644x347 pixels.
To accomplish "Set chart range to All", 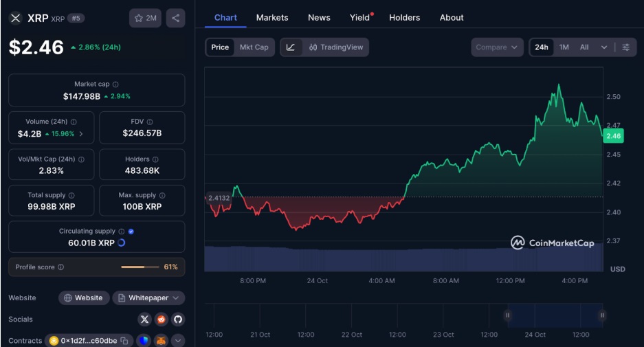I will 584,47.
